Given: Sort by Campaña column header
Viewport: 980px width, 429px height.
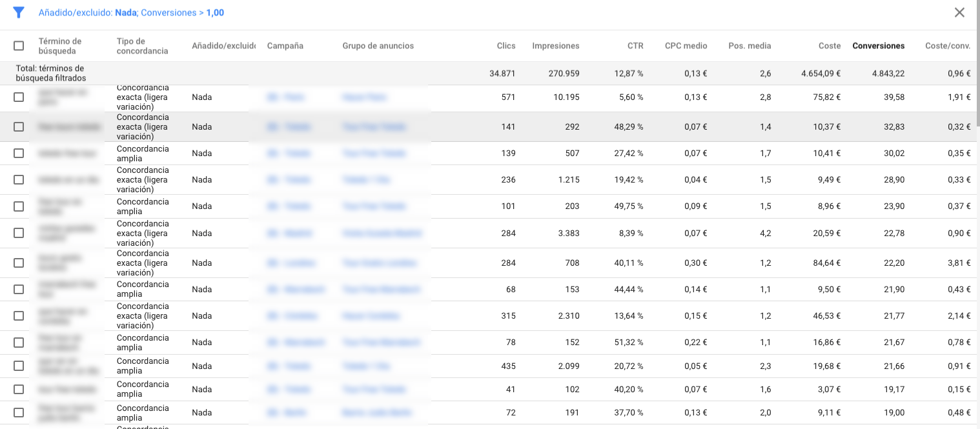Looking at the screenshot, I should pos(285,46).
